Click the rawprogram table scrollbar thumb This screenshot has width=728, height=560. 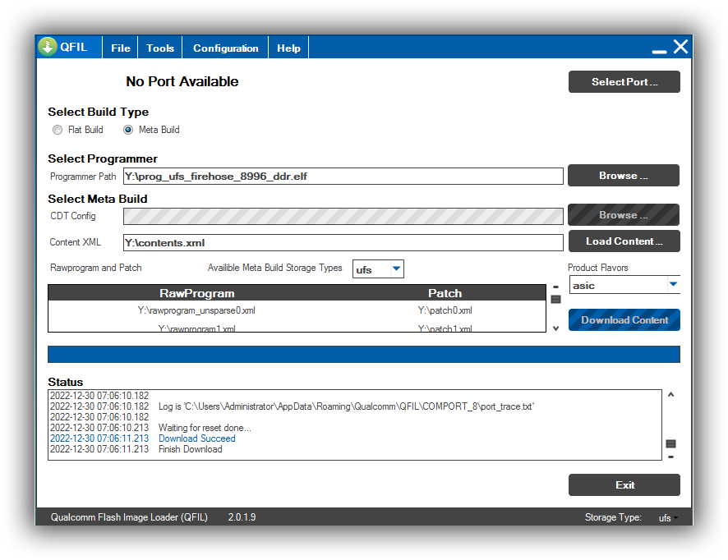coord(555,299)
